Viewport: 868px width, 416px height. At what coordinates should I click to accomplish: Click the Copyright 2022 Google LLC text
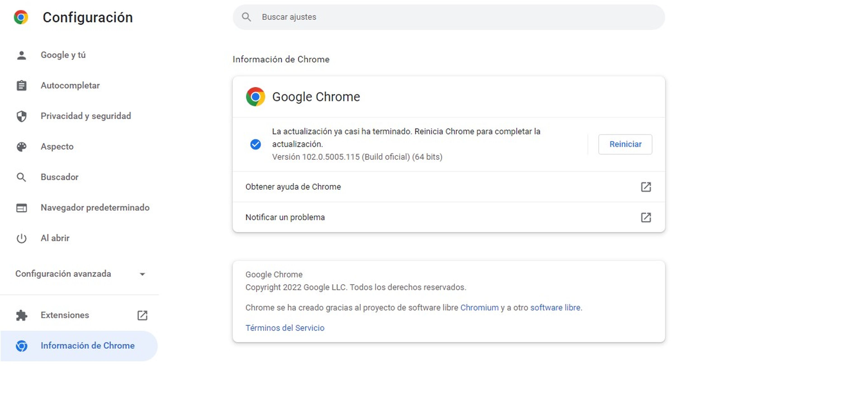(356, 287)
